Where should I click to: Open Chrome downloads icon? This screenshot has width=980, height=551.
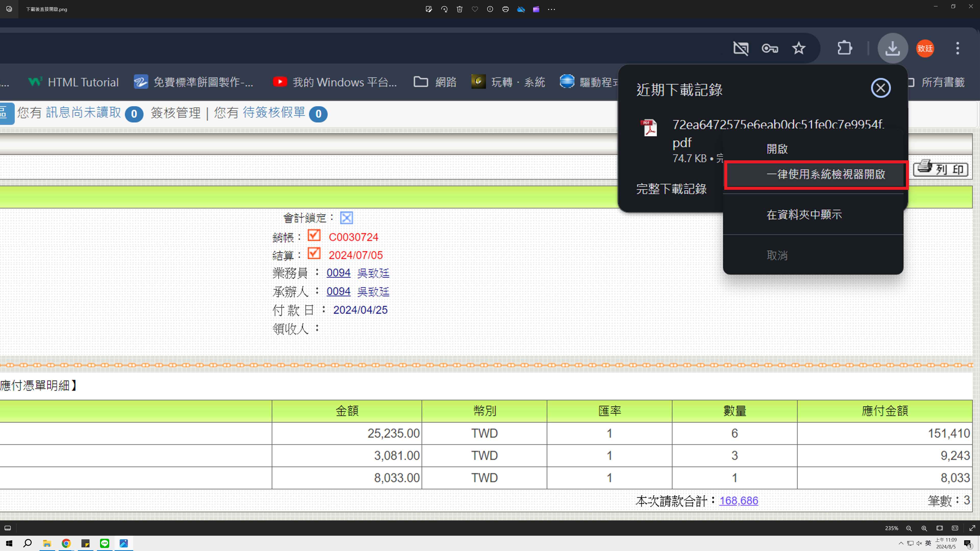(893, 48)
